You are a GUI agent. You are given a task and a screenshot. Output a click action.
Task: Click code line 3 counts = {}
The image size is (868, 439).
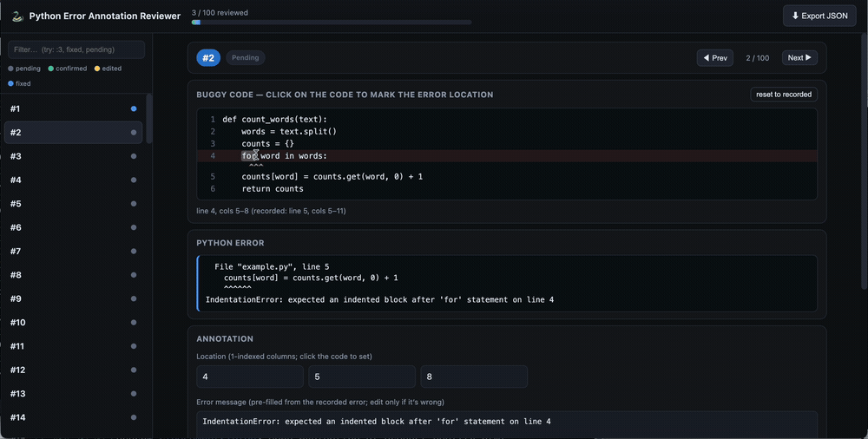[507, 143]
